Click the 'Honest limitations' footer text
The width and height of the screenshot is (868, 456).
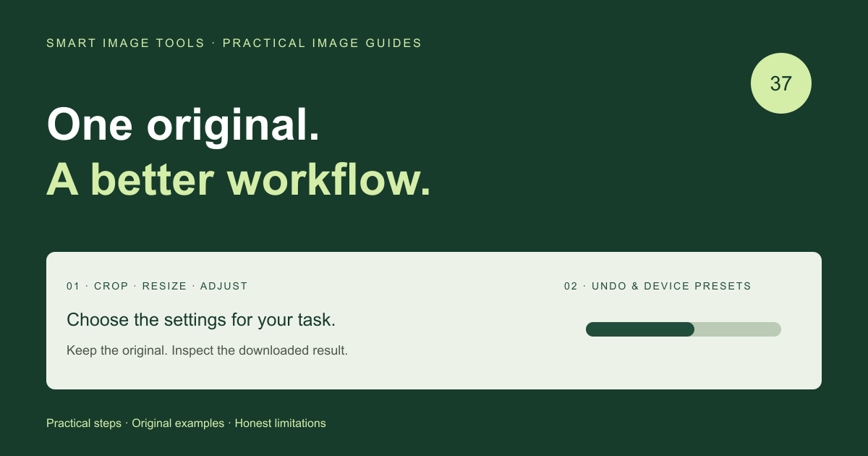[281, 423]
